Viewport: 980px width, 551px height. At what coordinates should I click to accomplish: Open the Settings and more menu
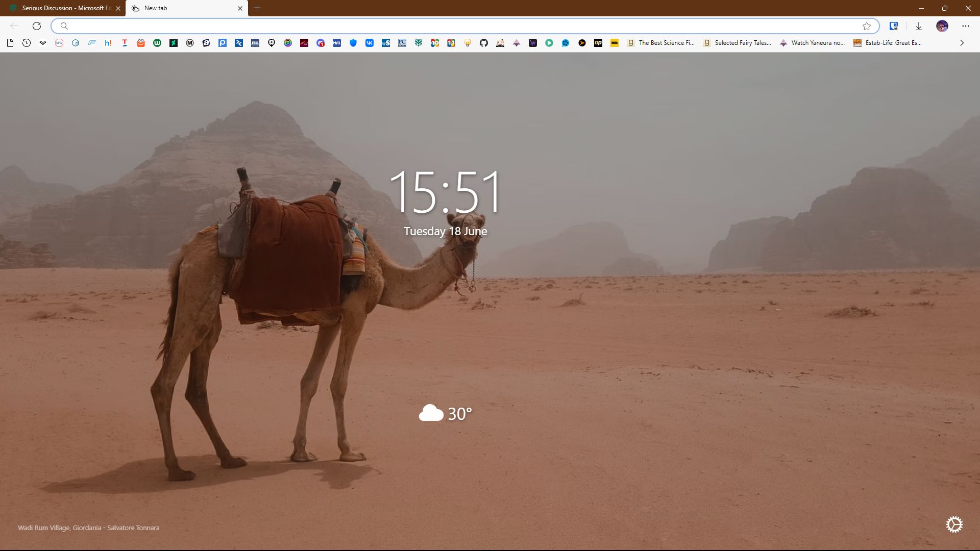click(965, 26)
